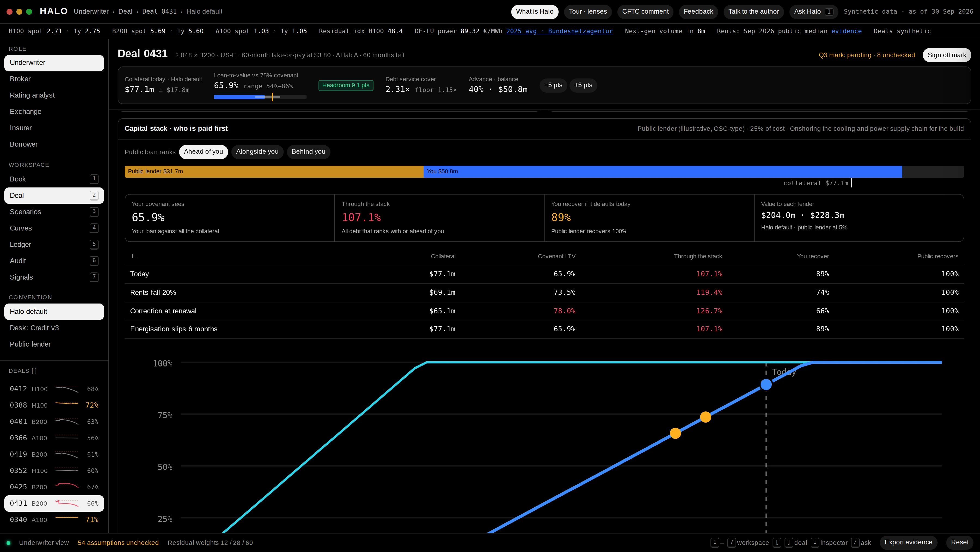Increase by +5 pts

click(x=583, y=85)
